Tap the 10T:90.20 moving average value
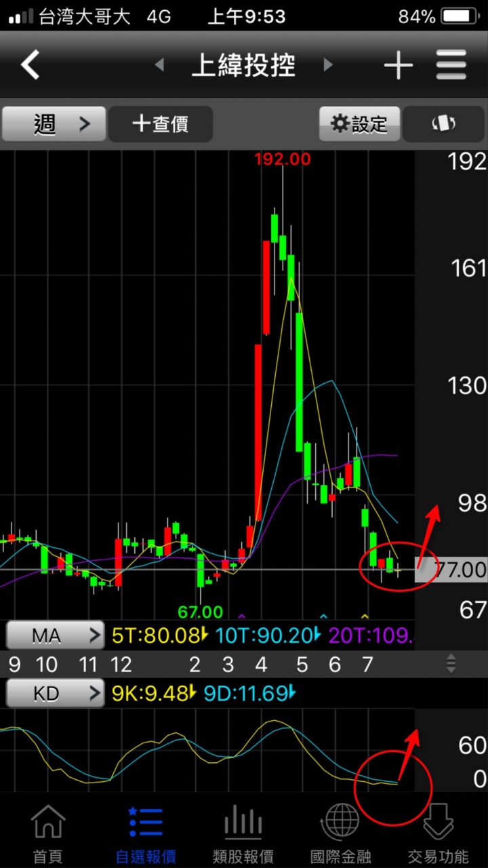This screenshot has width=488, height=868. tap(268, 636)
